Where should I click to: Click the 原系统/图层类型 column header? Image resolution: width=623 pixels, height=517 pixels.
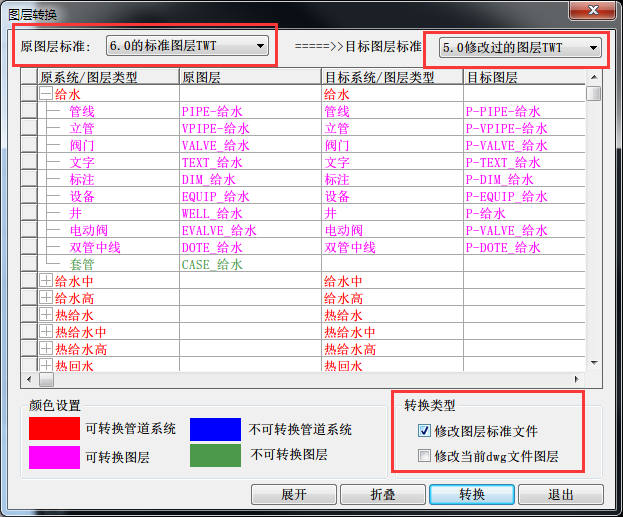pyautogui.click(x=108, y=76)
